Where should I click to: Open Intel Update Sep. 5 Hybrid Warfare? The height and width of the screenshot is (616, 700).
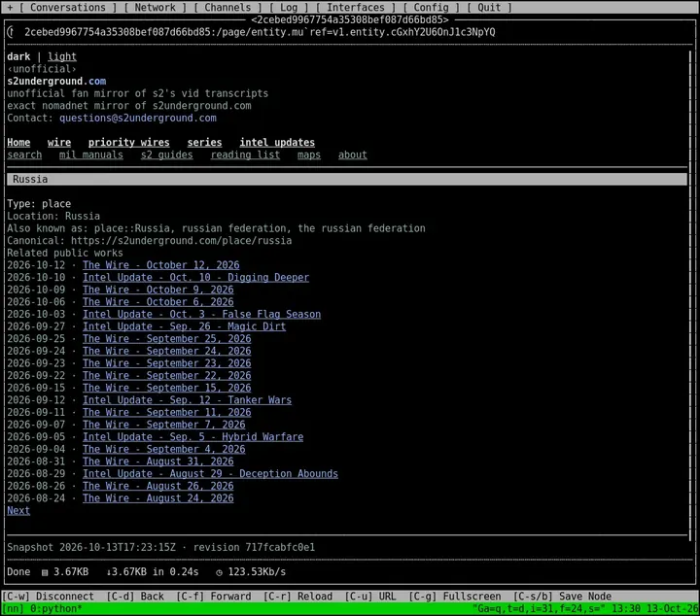click(x=192, y=436)
